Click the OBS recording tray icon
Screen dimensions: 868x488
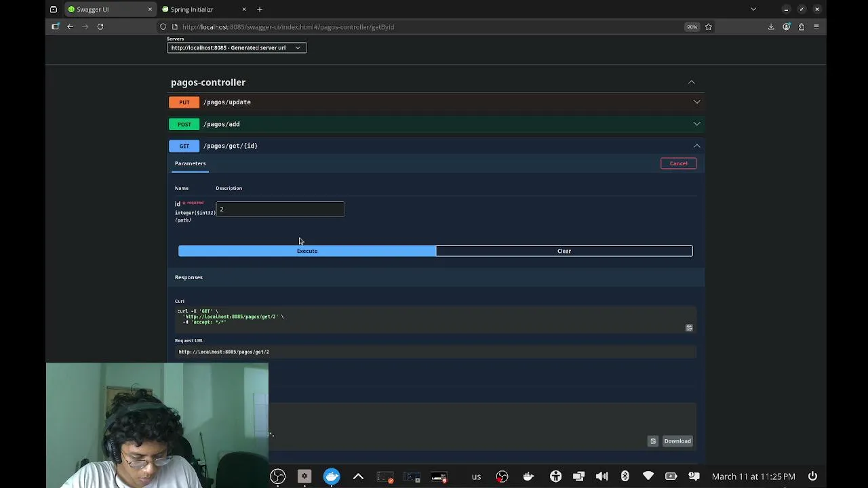point(502,476)
